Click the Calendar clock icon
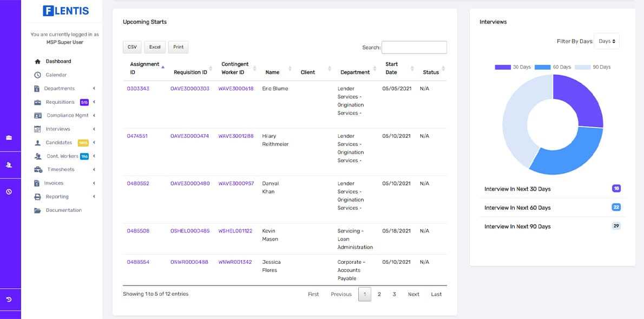The height and width of the screenshot is (319, 644). pos(37,75)
